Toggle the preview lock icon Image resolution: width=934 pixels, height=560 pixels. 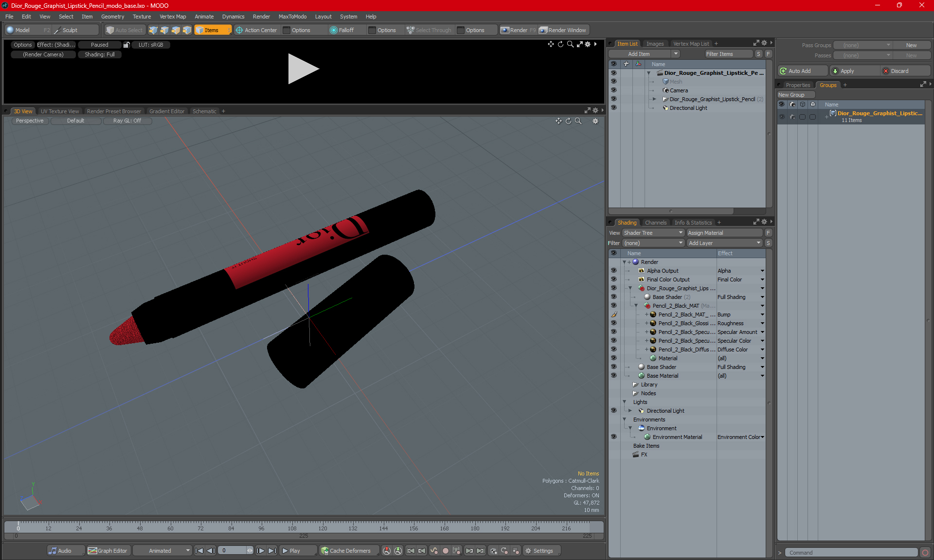tap(126, 45)
